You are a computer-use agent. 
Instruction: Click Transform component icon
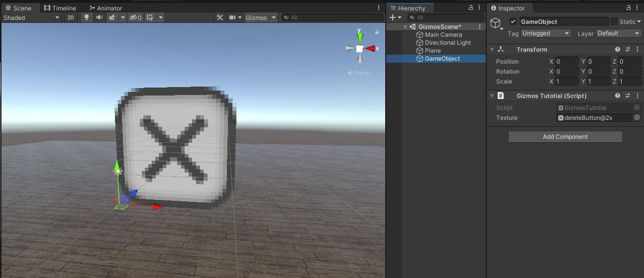[501, 50]
